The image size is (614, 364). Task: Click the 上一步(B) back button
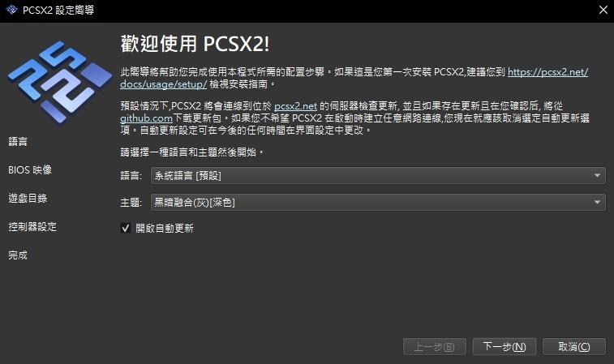[435, 347]
